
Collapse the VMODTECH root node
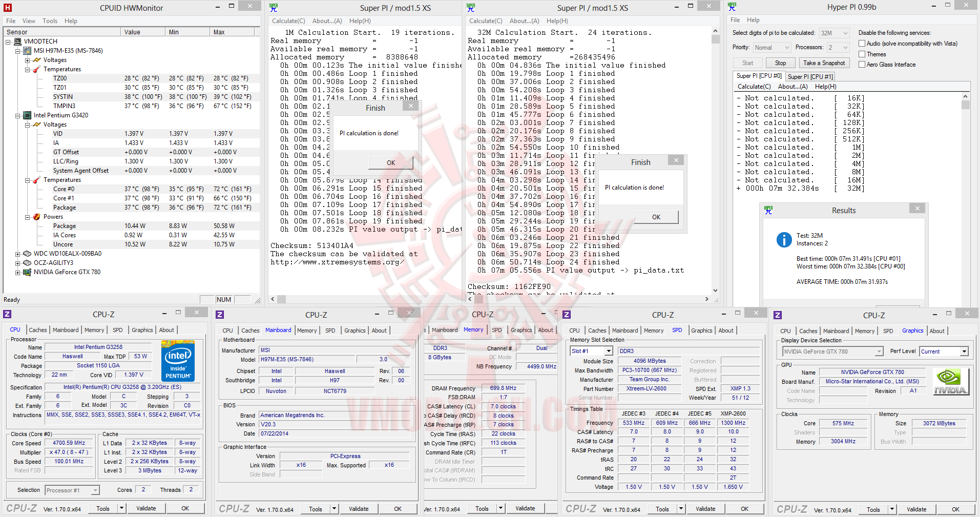8,42
